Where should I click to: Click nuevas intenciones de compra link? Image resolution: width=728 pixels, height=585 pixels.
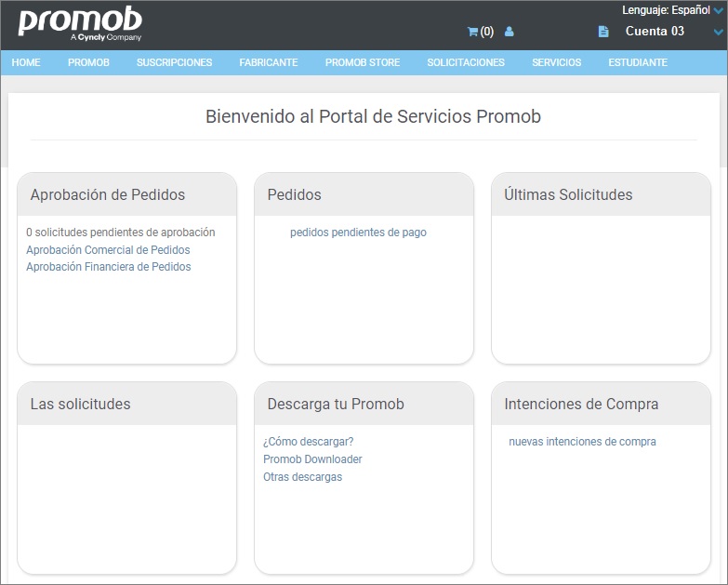[x=582, y=442]
